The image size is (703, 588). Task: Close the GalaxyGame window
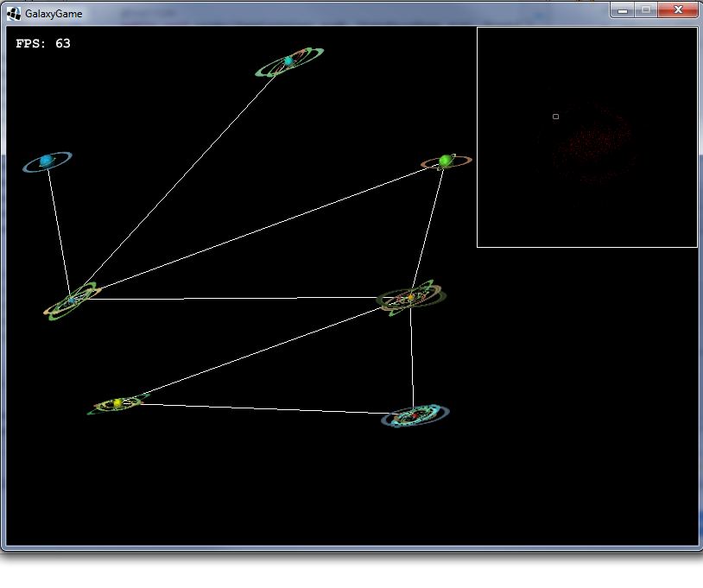[678, 9]
